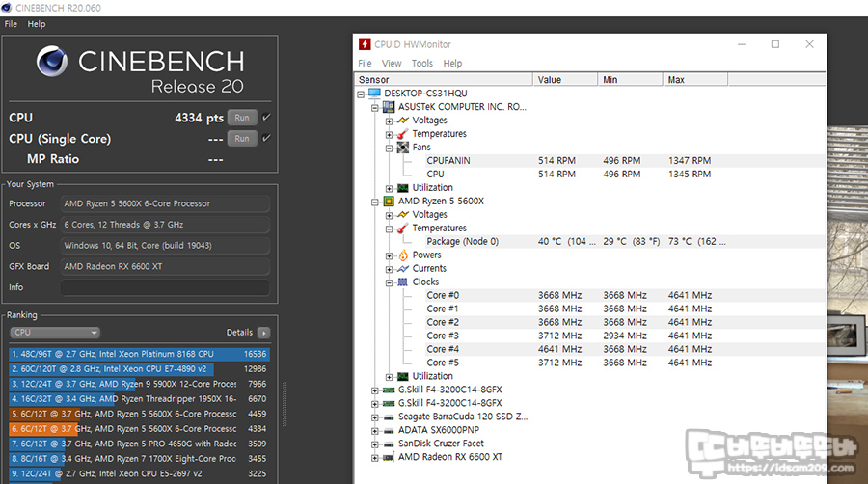Screen dimensions: 868x484
Task: Click first G.Skill F4-3200C14-8GFX memory icon
Action: point(389,390)
